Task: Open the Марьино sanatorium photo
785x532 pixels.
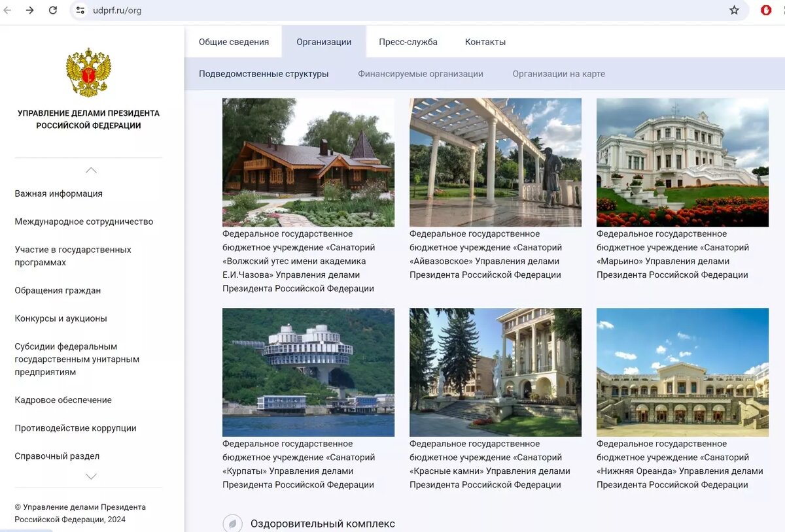Action: click(682, 163)
